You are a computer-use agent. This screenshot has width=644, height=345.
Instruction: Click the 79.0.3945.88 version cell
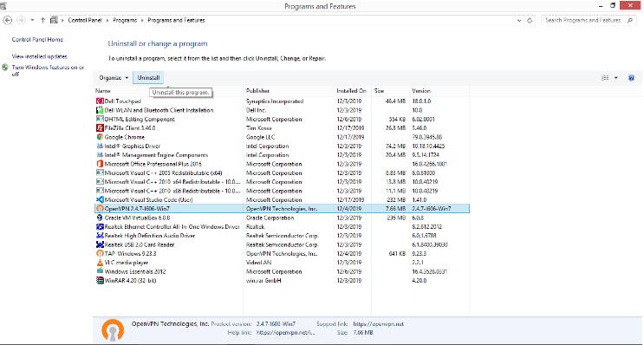click(426, 137)
